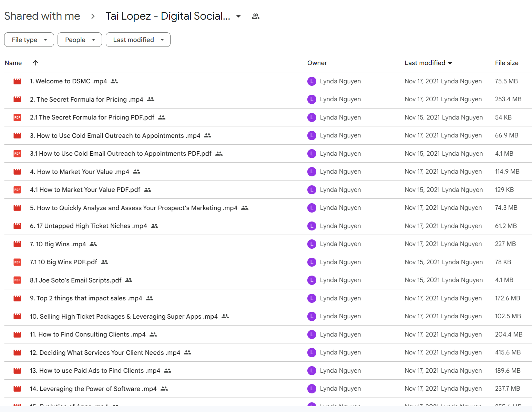The height and width of the screenshot is (412, 532).
Task: Open the Last modified filter chip
Action: pos(138,40)
